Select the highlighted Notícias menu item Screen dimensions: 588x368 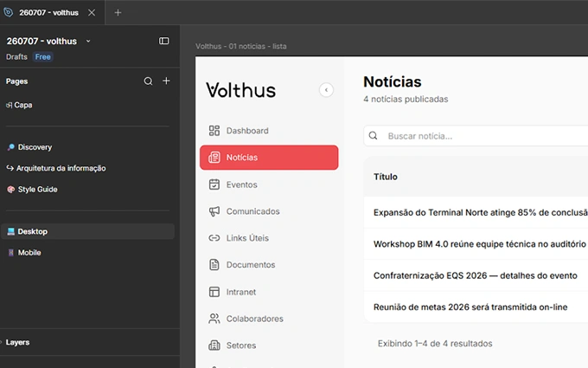click(269, 158)
